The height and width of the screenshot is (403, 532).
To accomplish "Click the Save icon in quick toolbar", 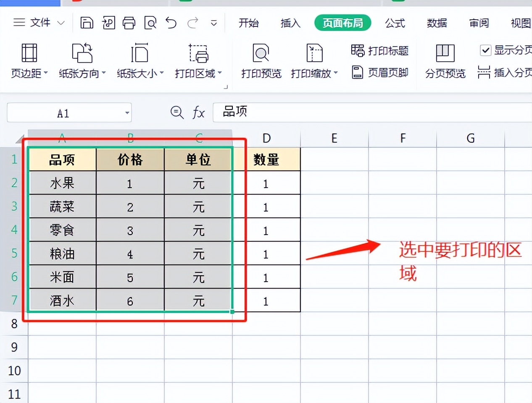I will (87, 23).
